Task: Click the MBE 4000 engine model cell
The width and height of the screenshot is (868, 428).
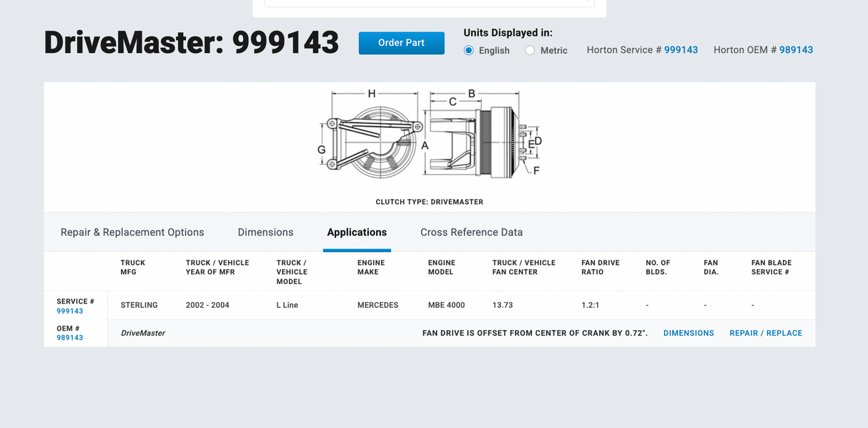Action: (x=446, y=305)
